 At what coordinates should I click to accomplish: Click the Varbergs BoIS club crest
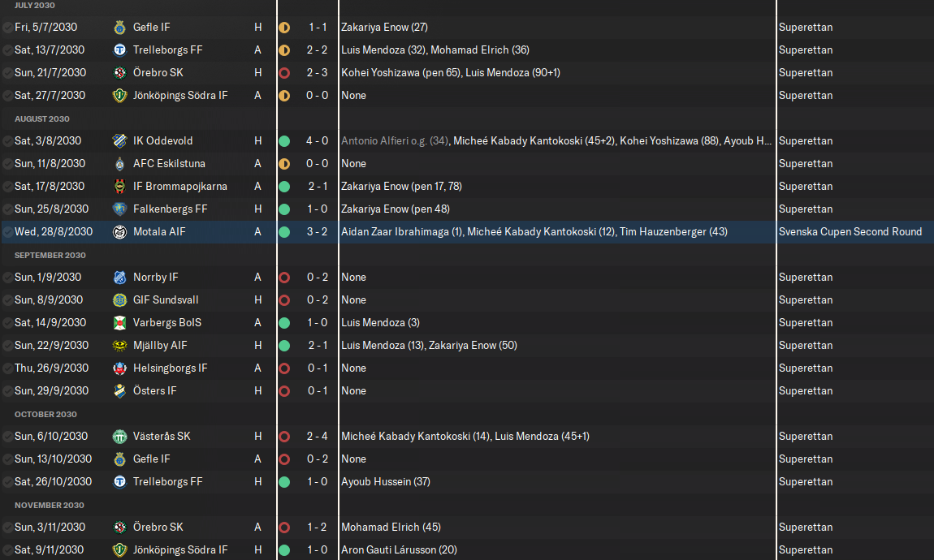119,322
